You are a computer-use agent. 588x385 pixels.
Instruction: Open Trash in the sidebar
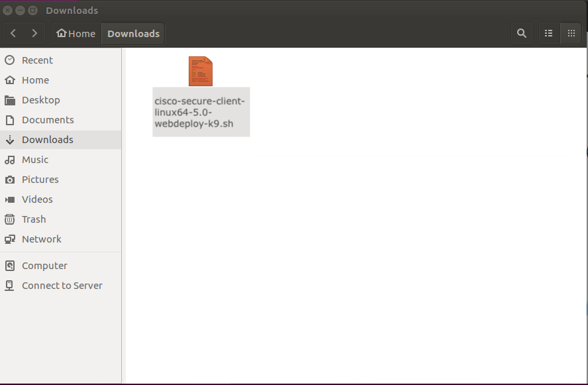coord(60,219)
